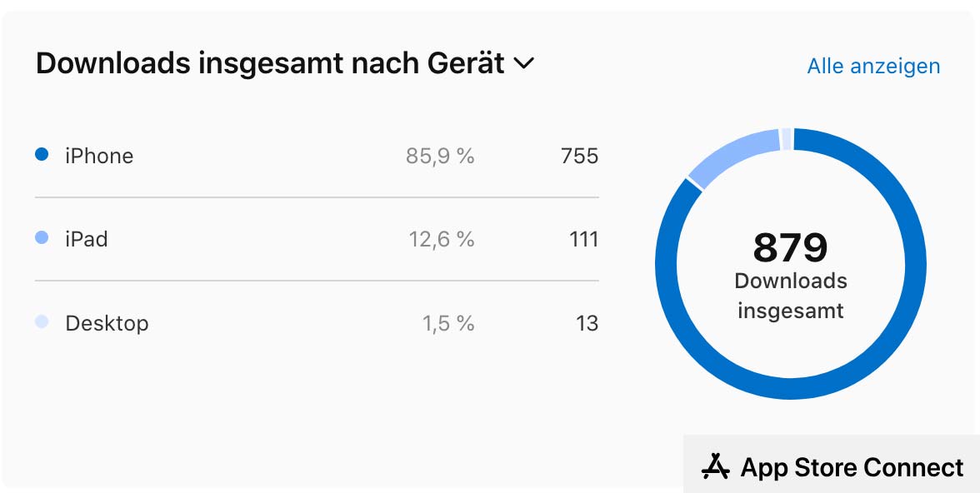Click the iPhone download count 755

pyautogui.click(x=579, y=156)
